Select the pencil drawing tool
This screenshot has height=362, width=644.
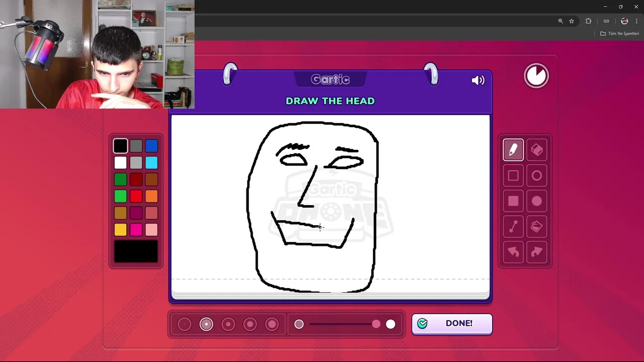pyautogui.click(x=513, y=150)
